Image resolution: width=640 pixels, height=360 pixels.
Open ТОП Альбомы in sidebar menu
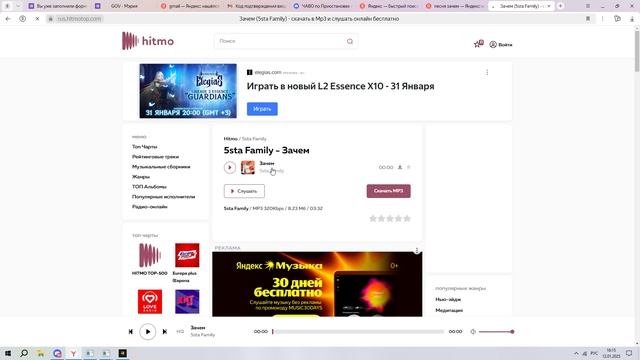pos(149,187)
